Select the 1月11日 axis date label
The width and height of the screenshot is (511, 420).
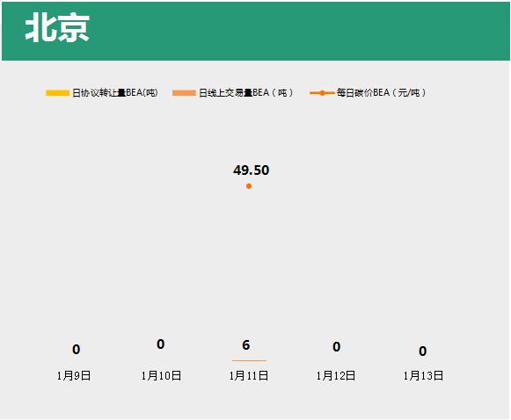[249, 376]
